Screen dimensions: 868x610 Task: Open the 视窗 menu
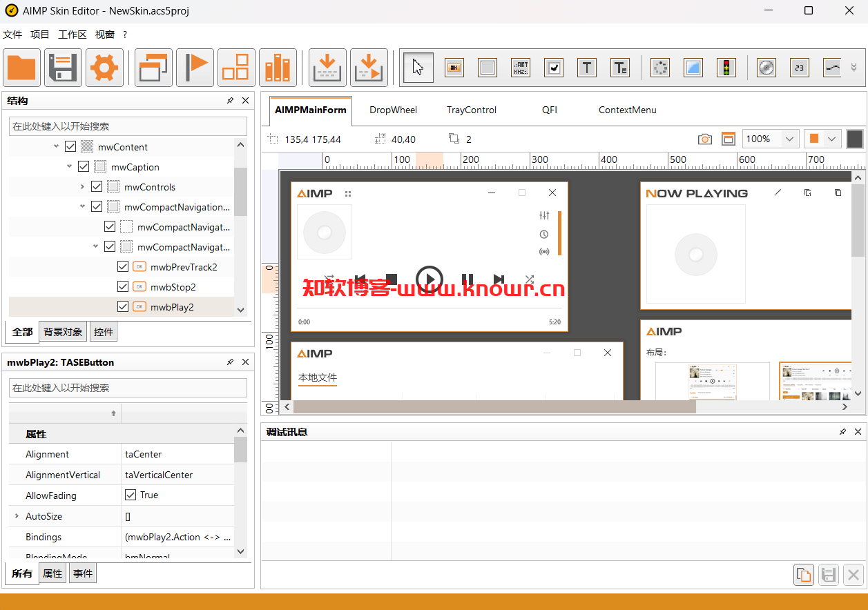point(105,35)
